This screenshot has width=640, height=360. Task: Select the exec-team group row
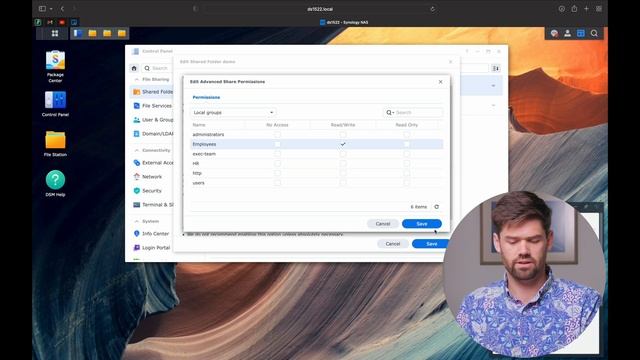[316, 154]
